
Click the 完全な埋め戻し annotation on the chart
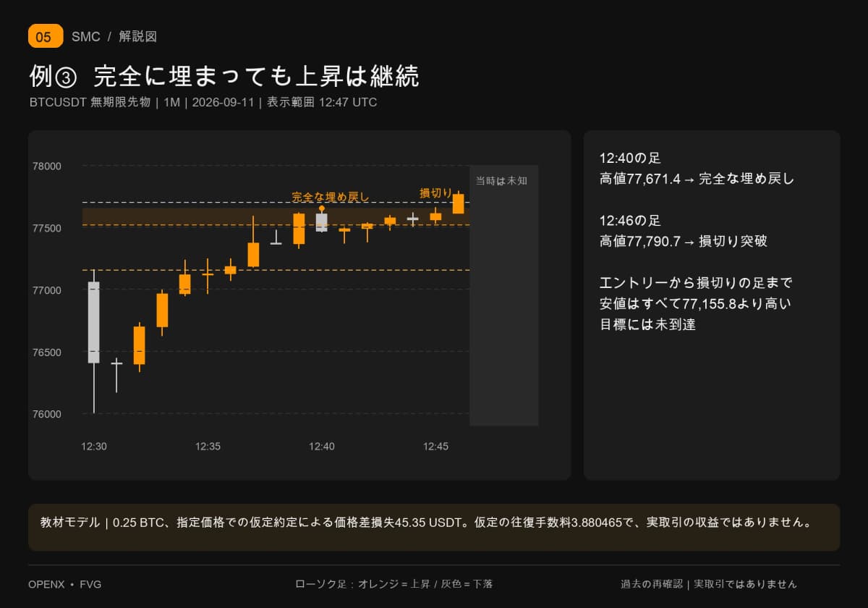[331, 197]
